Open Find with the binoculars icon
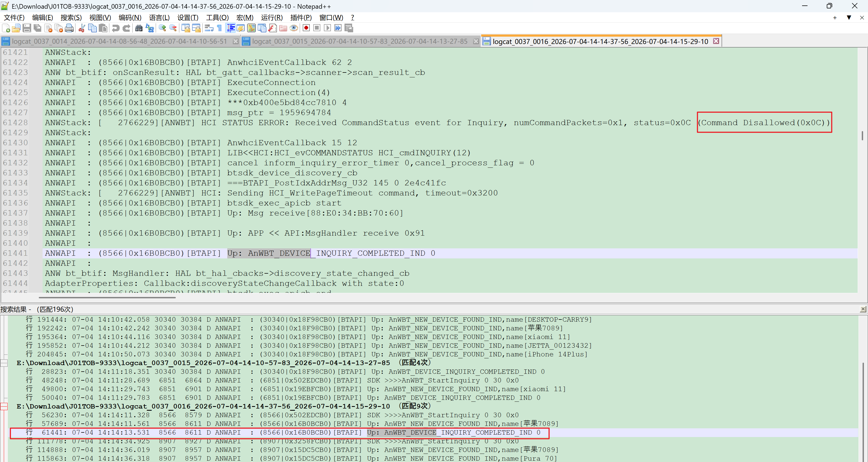The width and height of the screenshot is (868, 462). pyautogui.click(x=139, y=28)
